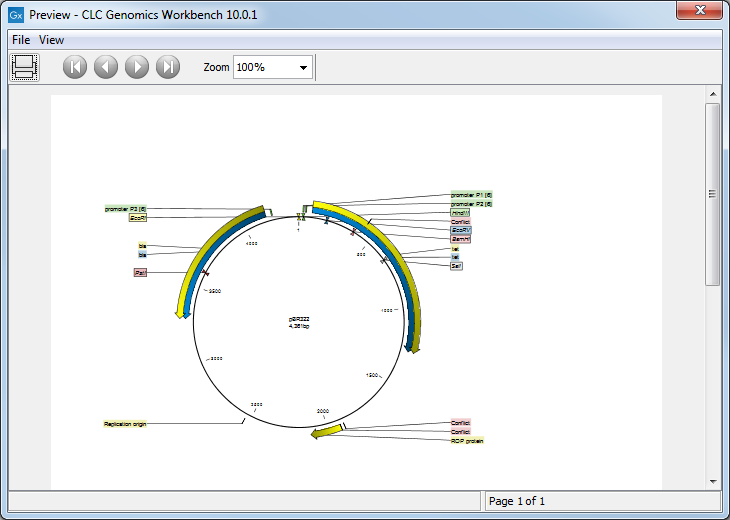Go to the first page
Image resolution: width=730 pixels, height=520 pixels.
[x=75, y=67]
